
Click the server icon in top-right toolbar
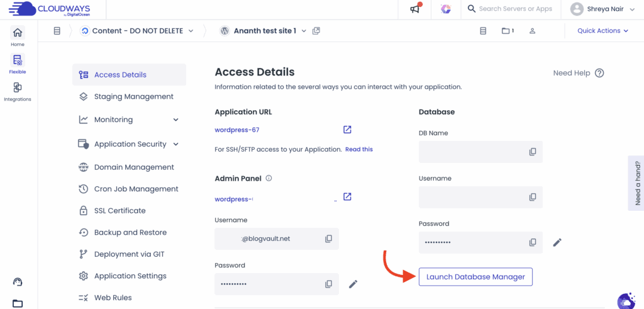(x=483, y=31)
